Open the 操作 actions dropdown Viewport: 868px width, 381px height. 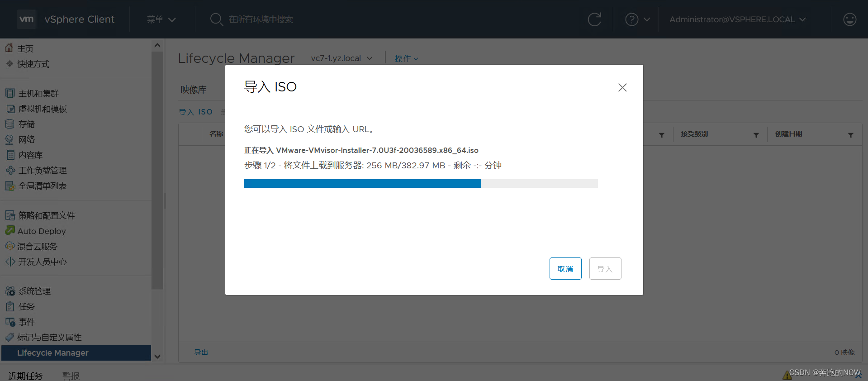click(406, 59)
